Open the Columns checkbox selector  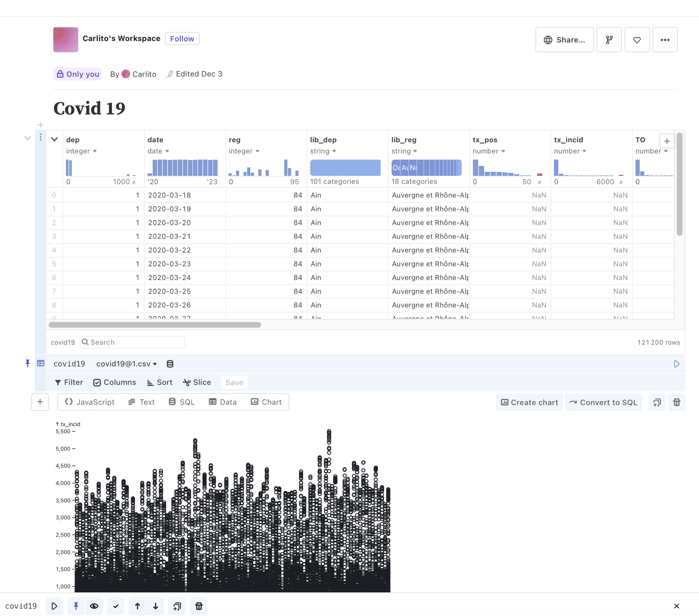tap(115, 382)
